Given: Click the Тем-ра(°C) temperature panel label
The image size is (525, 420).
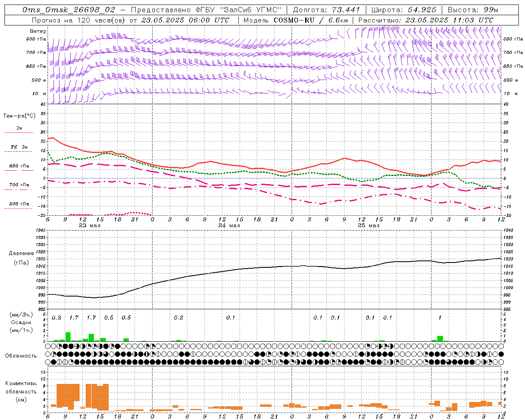Looking at the screenshot, I should coord(19,116).
